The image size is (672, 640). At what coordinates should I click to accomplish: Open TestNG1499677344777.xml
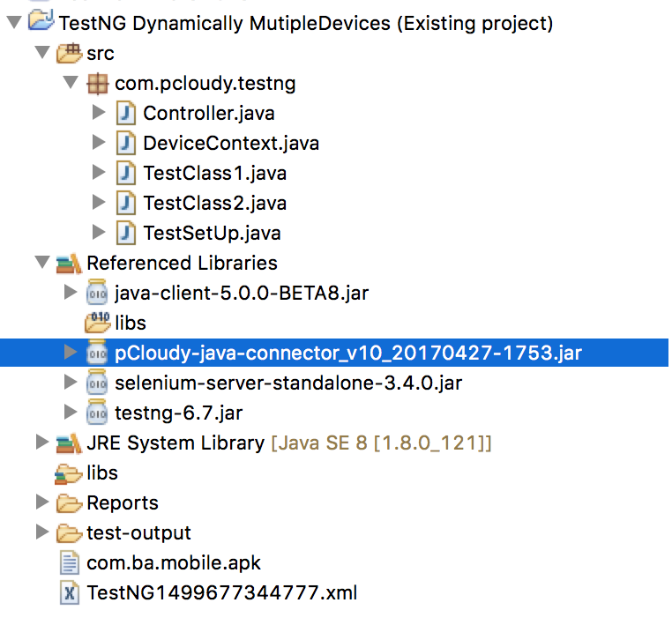222,593
